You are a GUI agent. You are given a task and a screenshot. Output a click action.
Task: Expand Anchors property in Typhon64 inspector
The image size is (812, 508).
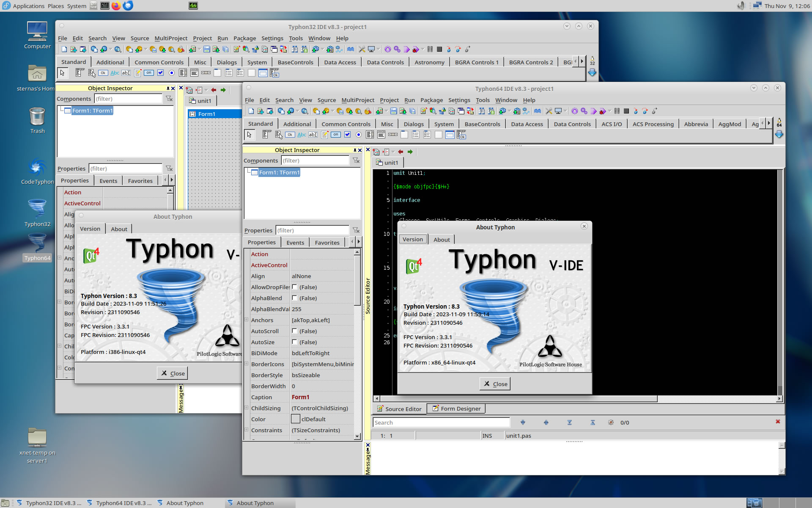tap(246, 320)
